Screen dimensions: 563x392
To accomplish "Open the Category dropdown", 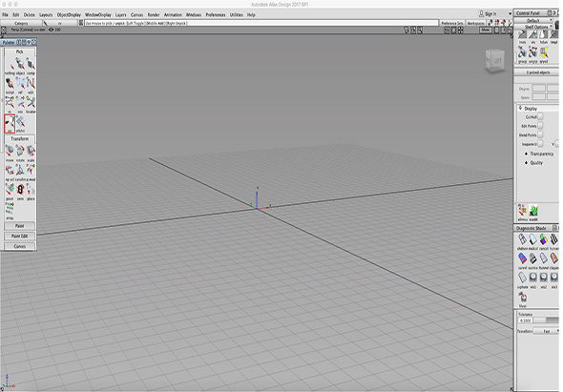I will pyautogui.click(x=21, y=23).
